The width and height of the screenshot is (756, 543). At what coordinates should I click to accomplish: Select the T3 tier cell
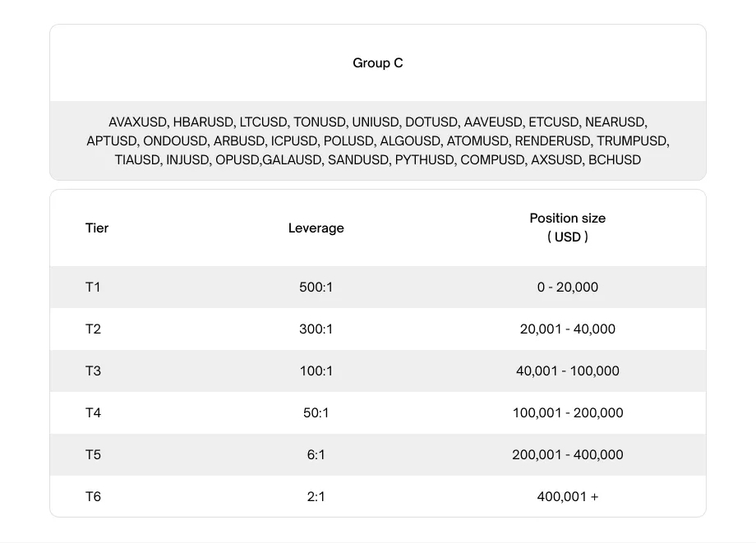(x=93, y=371)
